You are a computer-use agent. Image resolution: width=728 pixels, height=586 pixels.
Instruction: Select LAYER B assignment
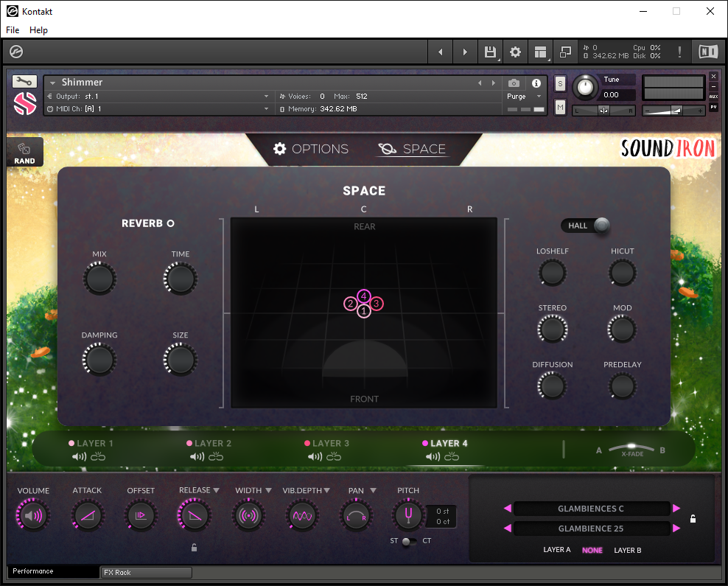pyautogui.click(x=627, y=550)
